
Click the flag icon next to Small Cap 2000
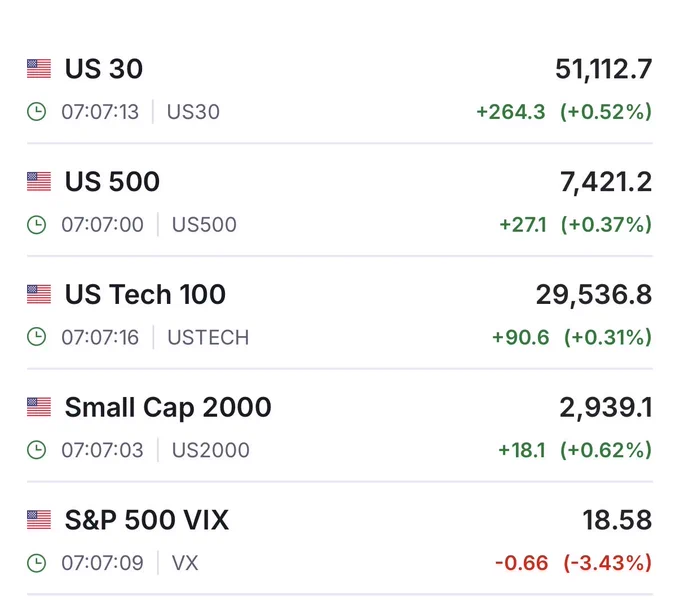coord(39,407)
